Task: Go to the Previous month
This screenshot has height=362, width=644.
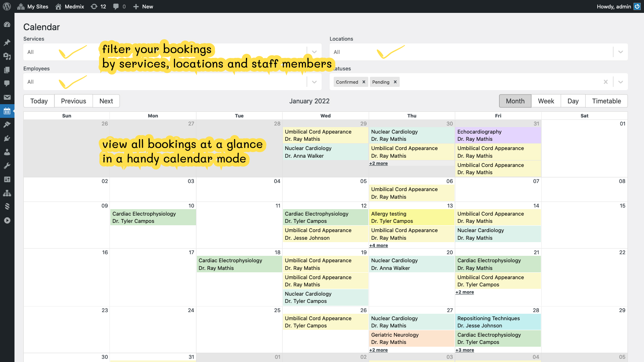Action: tap(74, 101)
